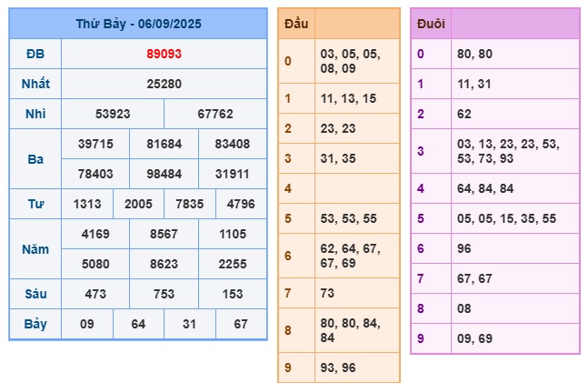Select second prize number 53923
Image resolution: width=588 pixels, height=383 pixels.
[113, 115]
